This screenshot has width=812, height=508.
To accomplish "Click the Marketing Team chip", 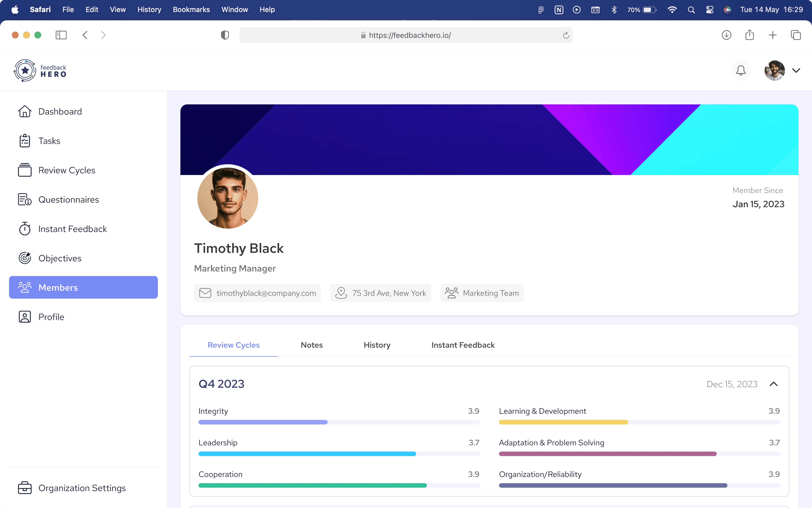I will click(x=482, y=293).
